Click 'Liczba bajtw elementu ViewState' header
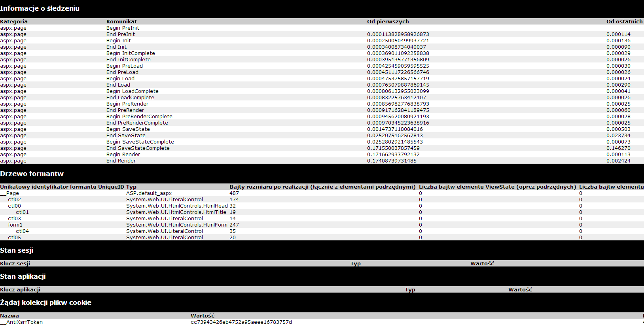 [x=497, y=187]
